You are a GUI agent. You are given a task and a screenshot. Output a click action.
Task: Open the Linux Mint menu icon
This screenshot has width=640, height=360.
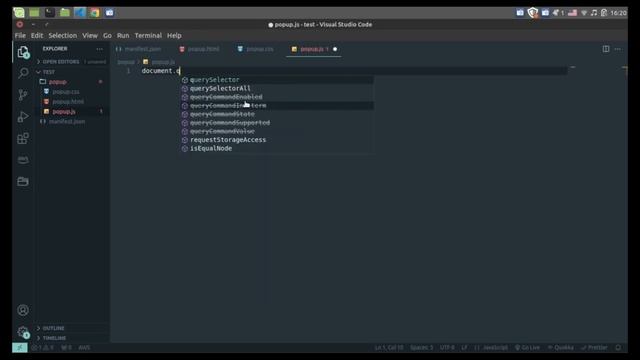(x=19, y=13)
